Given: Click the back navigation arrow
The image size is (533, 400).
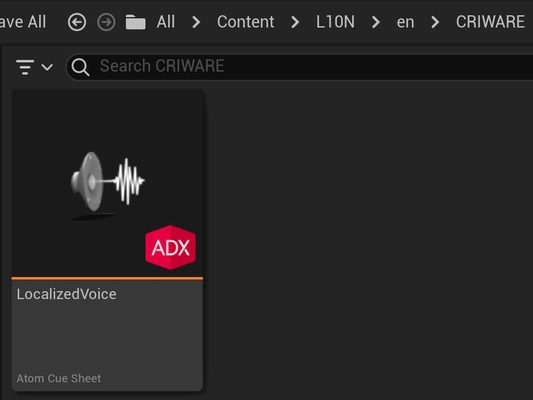Looking at the screenshot, I should [77, 22].
